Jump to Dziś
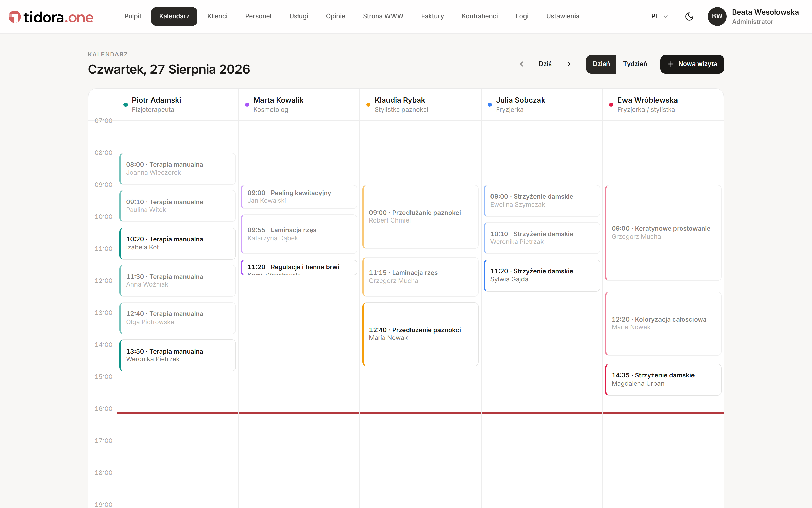 [x=545, y=64]
